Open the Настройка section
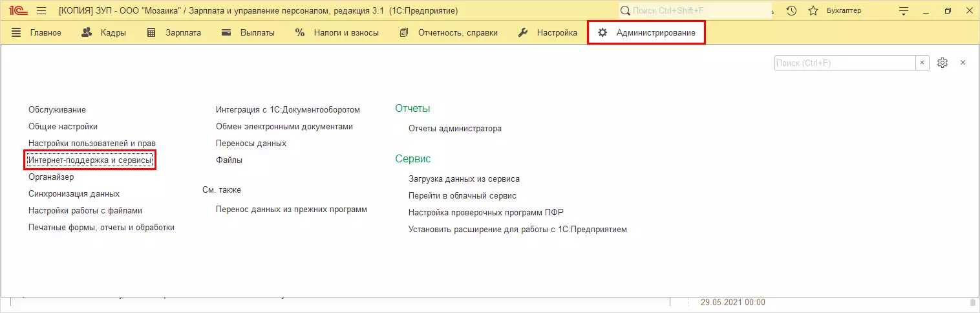Image resolution: width=980 pixels, height=313 pixels. pyautogui.click(x=548, y=32)
